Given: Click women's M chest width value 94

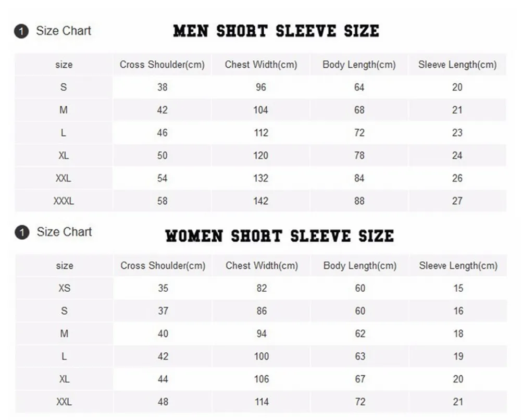Looking at the screenshot, I should (x=262, y=333).
